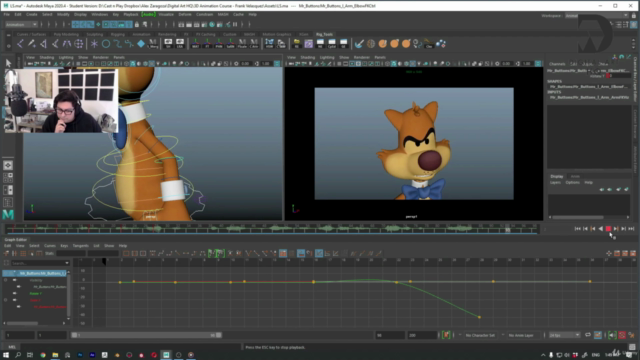The width and height of the screenshot is (640, 360).
Task: Click the current frame marker on the time slider
Action: [507, 229]
